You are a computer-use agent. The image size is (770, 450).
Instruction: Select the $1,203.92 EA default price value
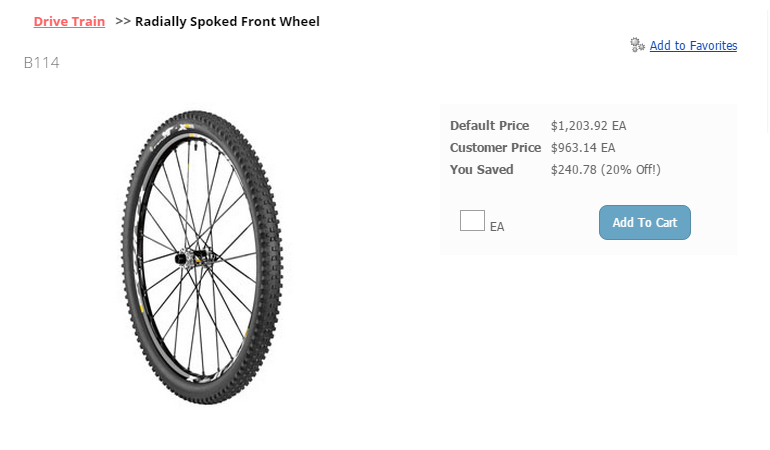pyautogui.click(x=588, y=126)
